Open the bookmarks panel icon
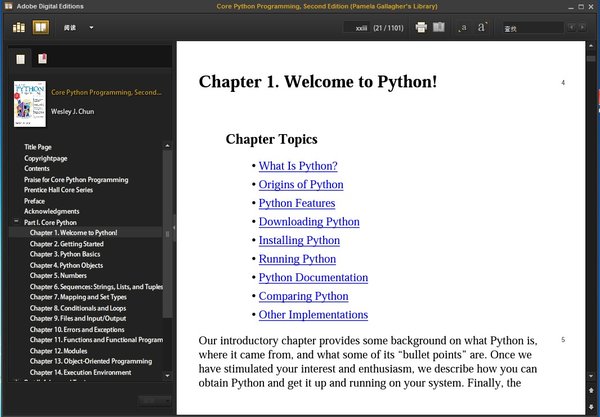 [42, 59]
